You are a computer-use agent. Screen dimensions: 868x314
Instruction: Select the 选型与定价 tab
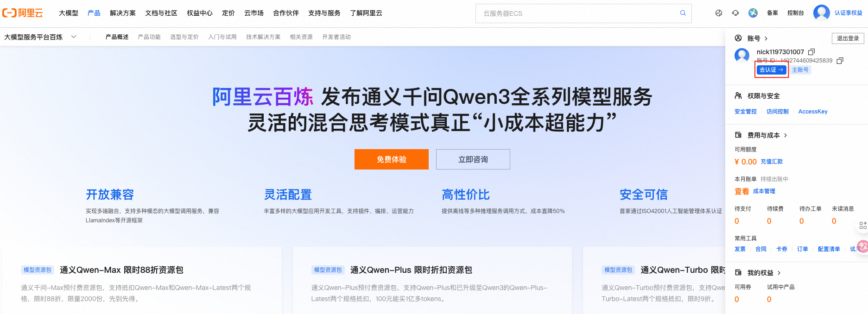[184, 37]
